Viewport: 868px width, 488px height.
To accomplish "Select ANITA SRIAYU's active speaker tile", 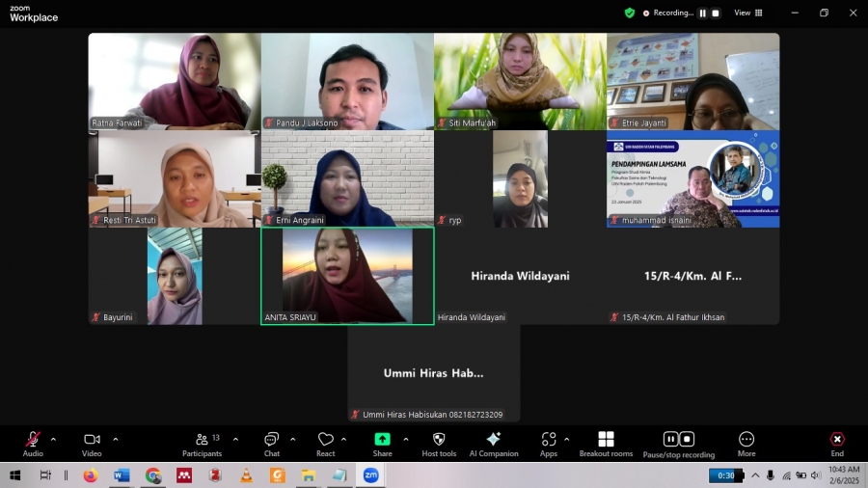I will (x=347, y=276).
